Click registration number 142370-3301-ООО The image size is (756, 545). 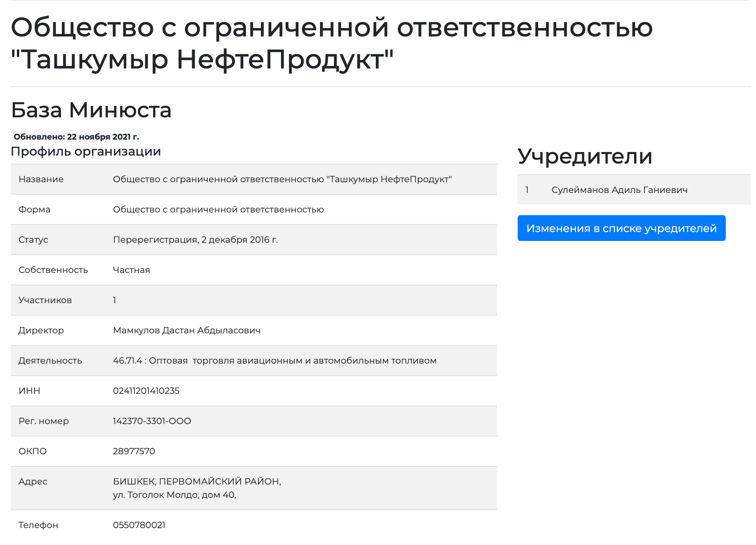pos(152,421)
